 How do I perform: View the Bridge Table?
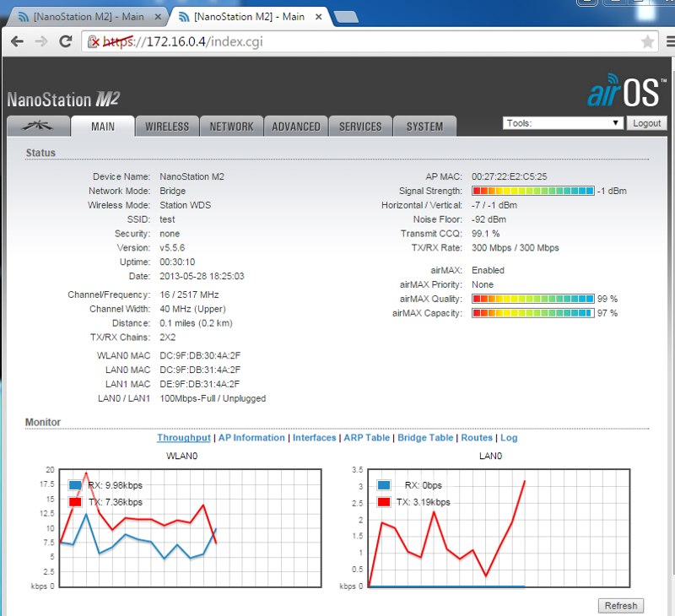point(426,438)
